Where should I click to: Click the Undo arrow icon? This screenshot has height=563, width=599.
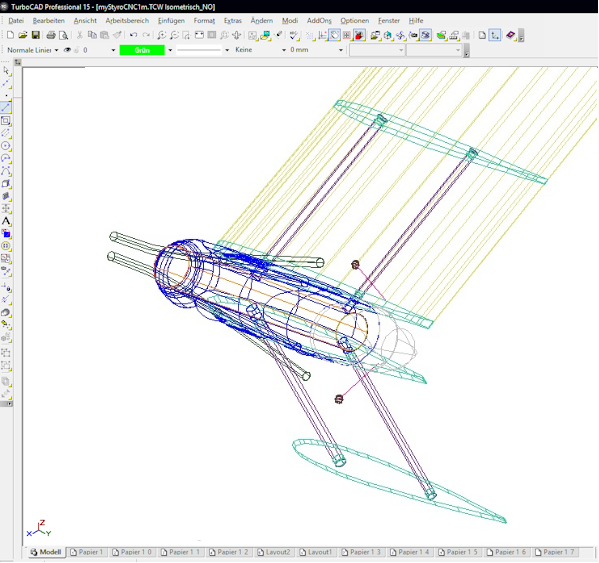pos(133,35)
